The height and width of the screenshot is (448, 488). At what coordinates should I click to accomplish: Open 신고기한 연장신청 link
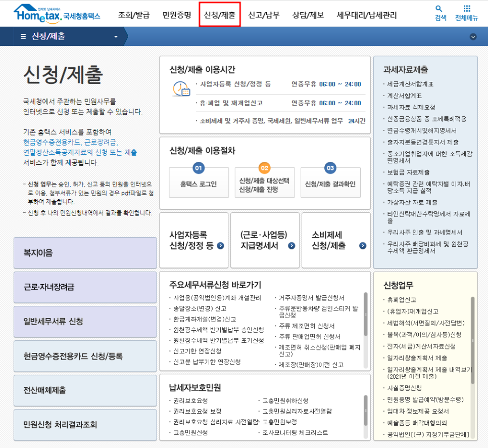coord(197,351)
